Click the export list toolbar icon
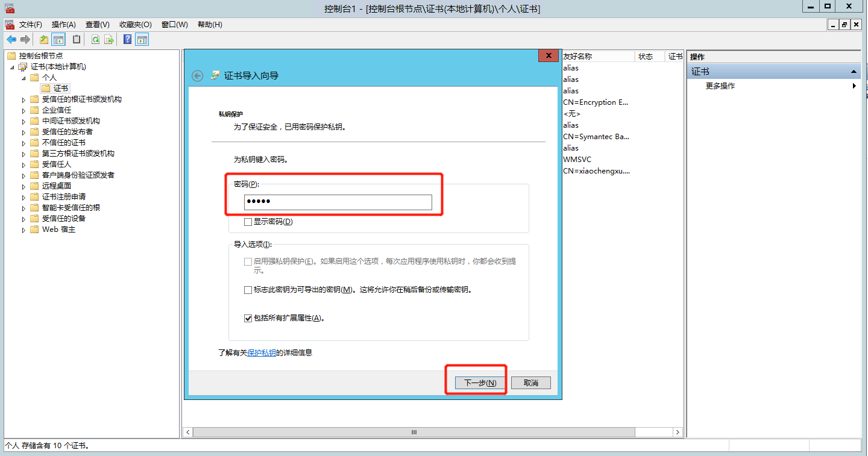This screenshot has width=868, height=456. coord(109,40)
